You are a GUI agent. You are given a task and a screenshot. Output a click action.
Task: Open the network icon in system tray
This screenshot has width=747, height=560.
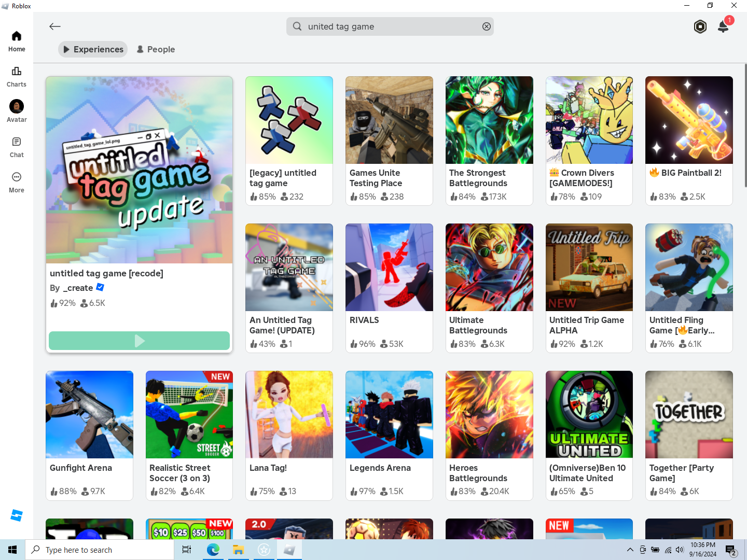point(668,550)
